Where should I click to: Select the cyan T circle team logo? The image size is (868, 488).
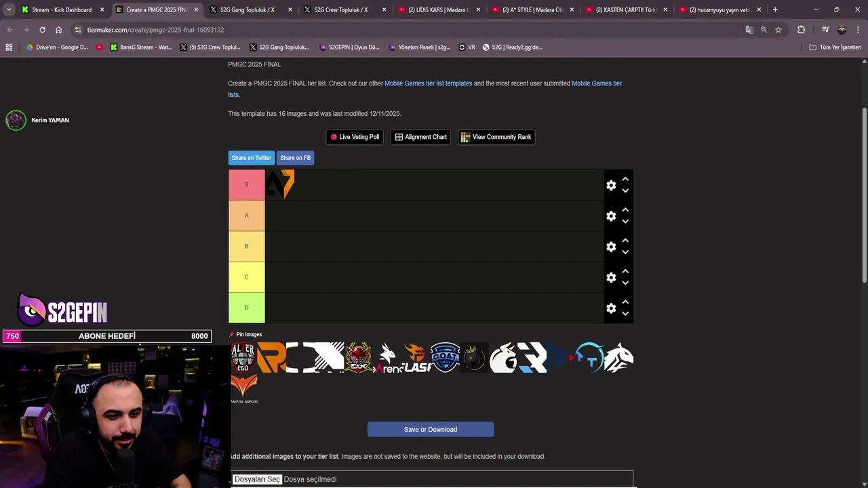(x=589, y=357)
